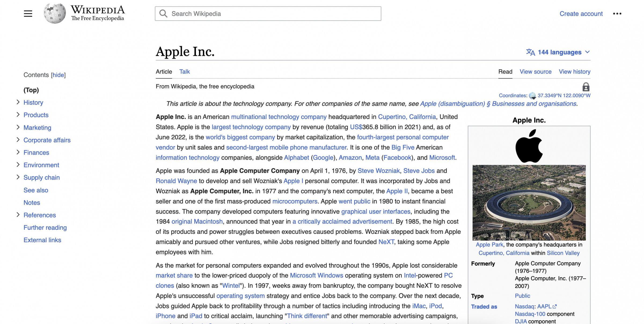Expand the Environment section in contents
The image size is (644, 324).
point(18,165)
